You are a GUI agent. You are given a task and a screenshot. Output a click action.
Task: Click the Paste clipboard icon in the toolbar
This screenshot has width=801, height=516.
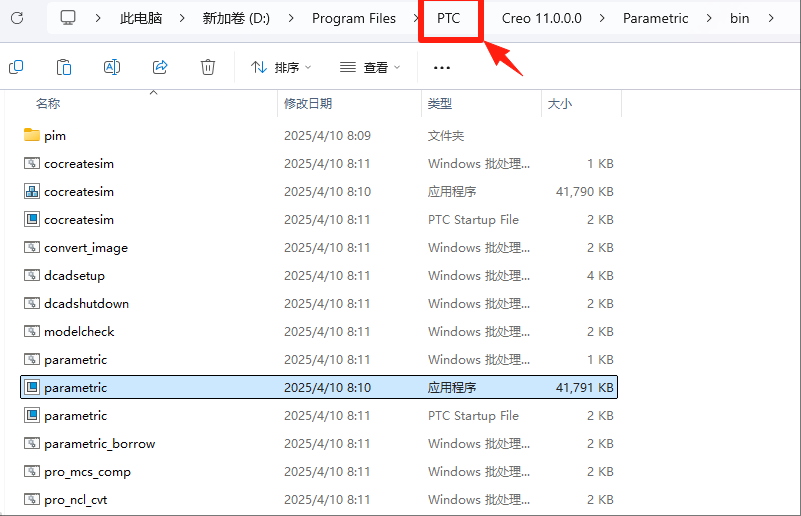pos(64,67)
